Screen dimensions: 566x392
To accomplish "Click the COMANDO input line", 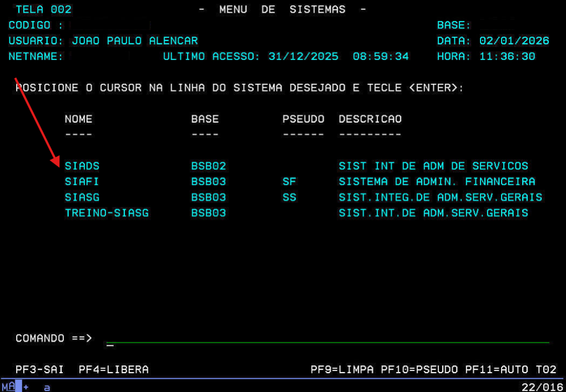I will click(328, 338).
